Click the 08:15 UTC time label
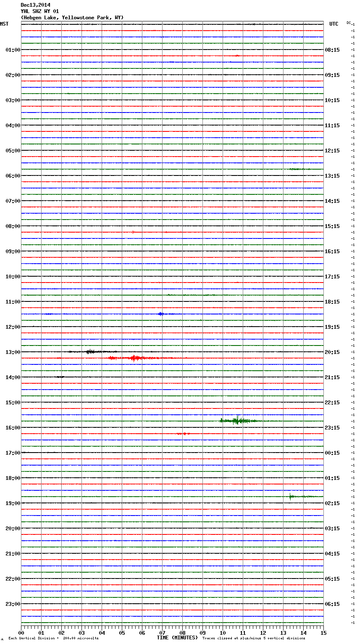 click(332, 50)
